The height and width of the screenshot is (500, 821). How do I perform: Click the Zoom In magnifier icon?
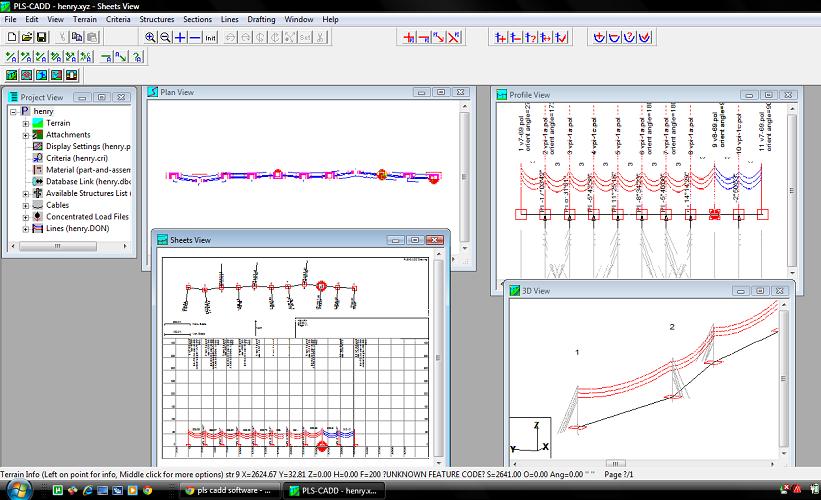pos(151,37)
